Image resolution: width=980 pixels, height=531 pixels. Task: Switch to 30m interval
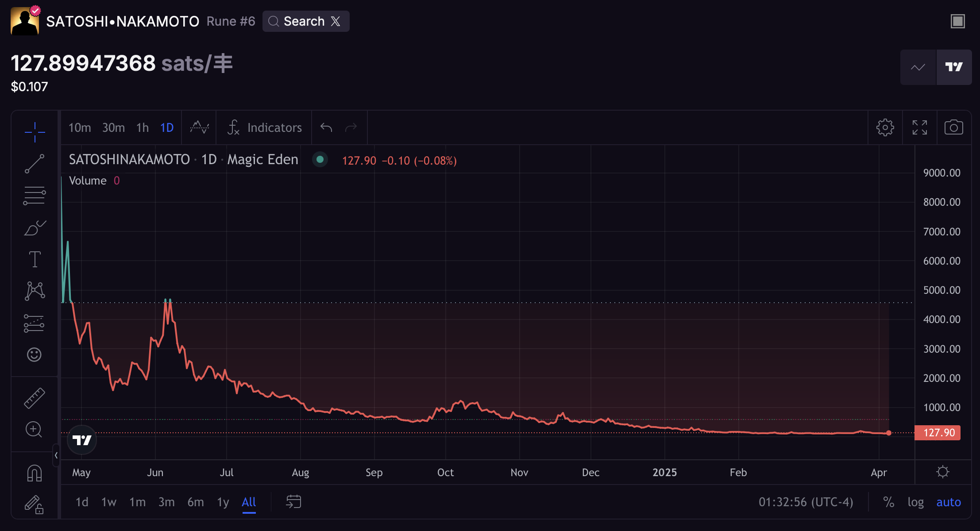[113, 127]
